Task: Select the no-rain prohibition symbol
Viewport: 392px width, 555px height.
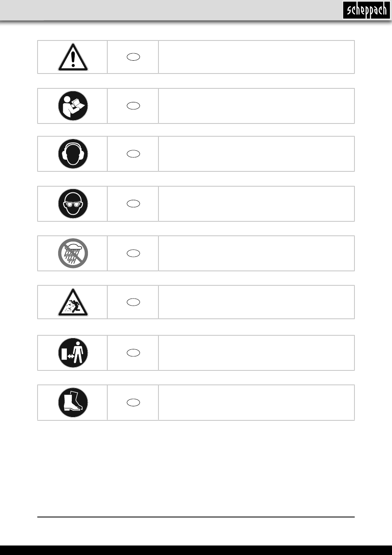Action: click(x=73, y=253)
